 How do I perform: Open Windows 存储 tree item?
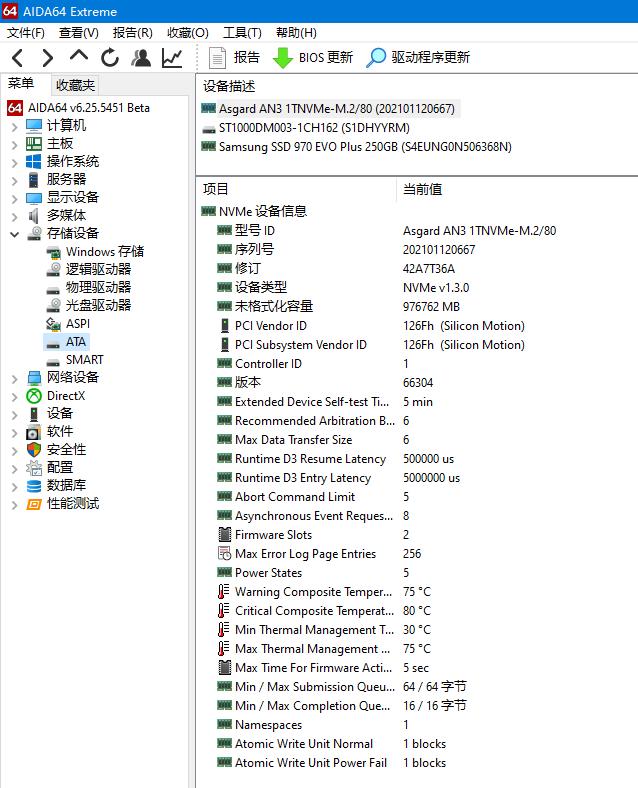95,251
